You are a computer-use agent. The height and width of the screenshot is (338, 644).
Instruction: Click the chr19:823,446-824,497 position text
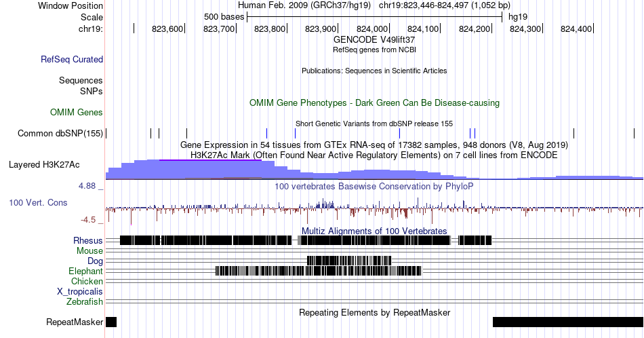tap(445, 5)
